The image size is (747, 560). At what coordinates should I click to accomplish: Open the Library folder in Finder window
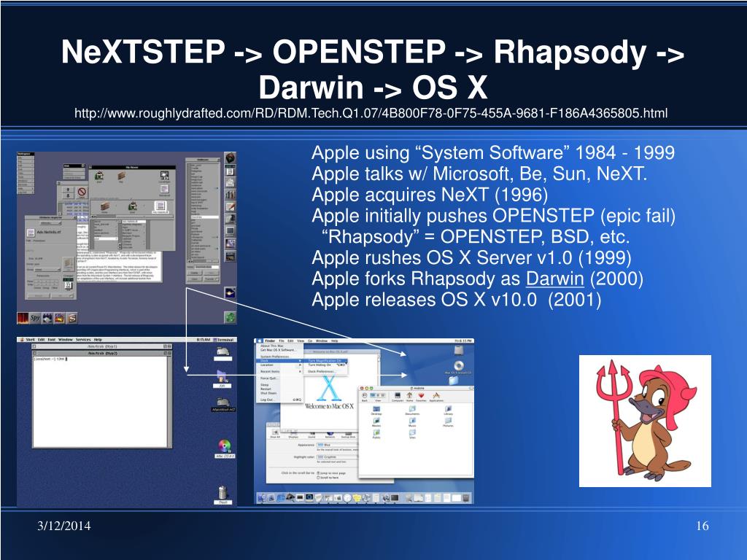pos(449,411)
